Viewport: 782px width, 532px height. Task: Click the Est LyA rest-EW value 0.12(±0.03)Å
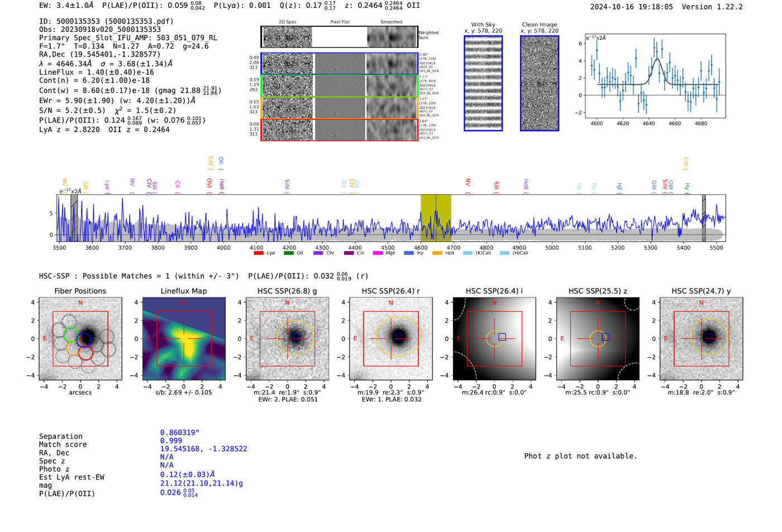[x=188, y=475]
